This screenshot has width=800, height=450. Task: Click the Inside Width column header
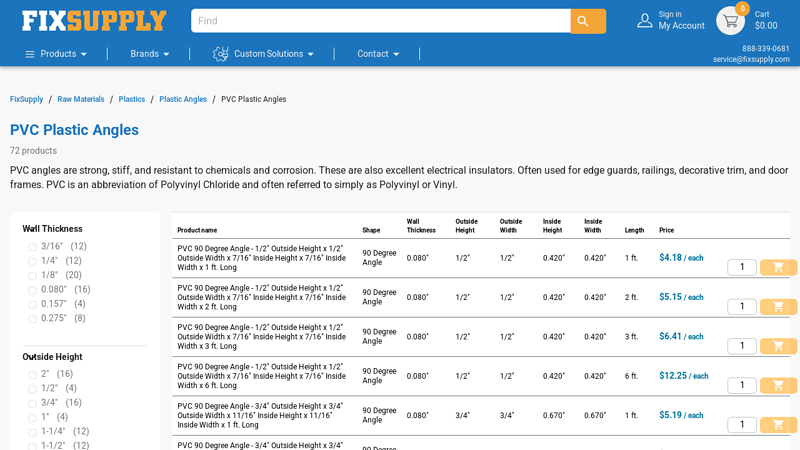click(x=593, y=226)
